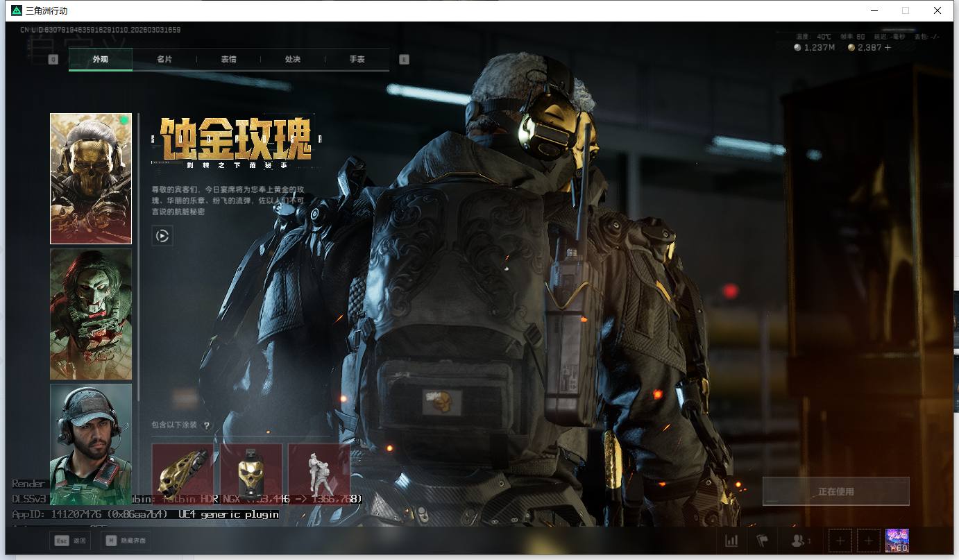This screenshot has height=560, width=959.
Task: Switch to the 名片 tab
Action: 164,60
